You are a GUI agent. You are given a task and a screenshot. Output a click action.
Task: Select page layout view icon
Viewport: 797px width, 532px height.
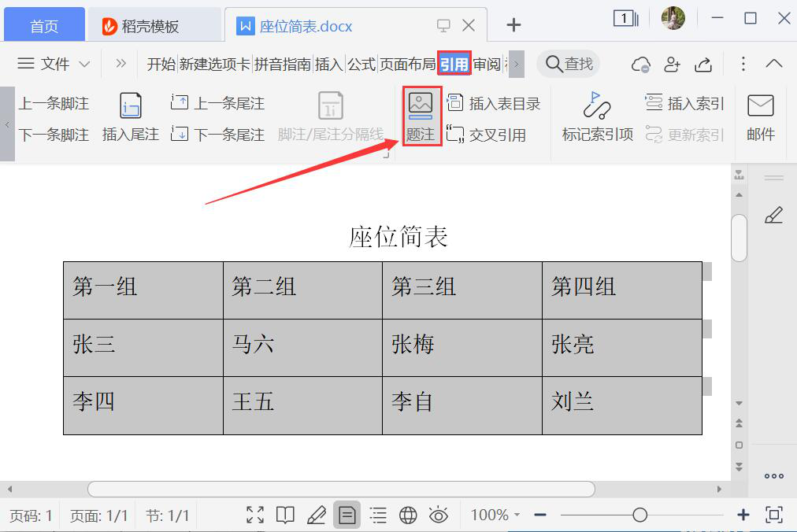pos(347,515)
